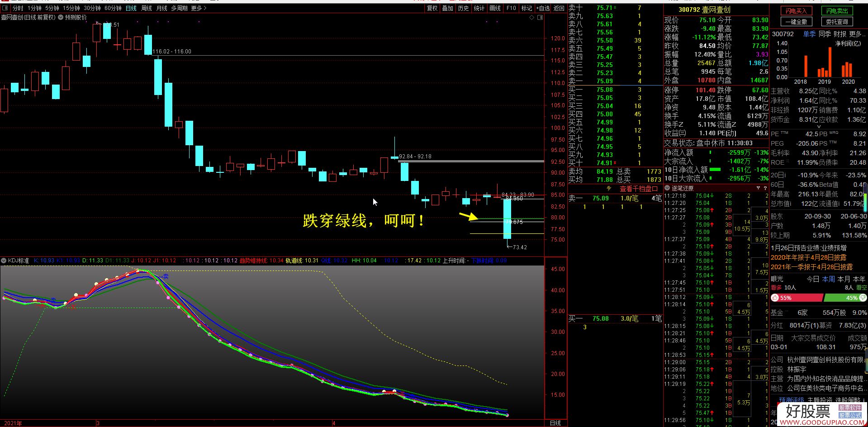Image resolution: width=868 pixels, height=427 pixels.
Task: Click the 标记 mark toolbar button
Action: coord(526,8)
